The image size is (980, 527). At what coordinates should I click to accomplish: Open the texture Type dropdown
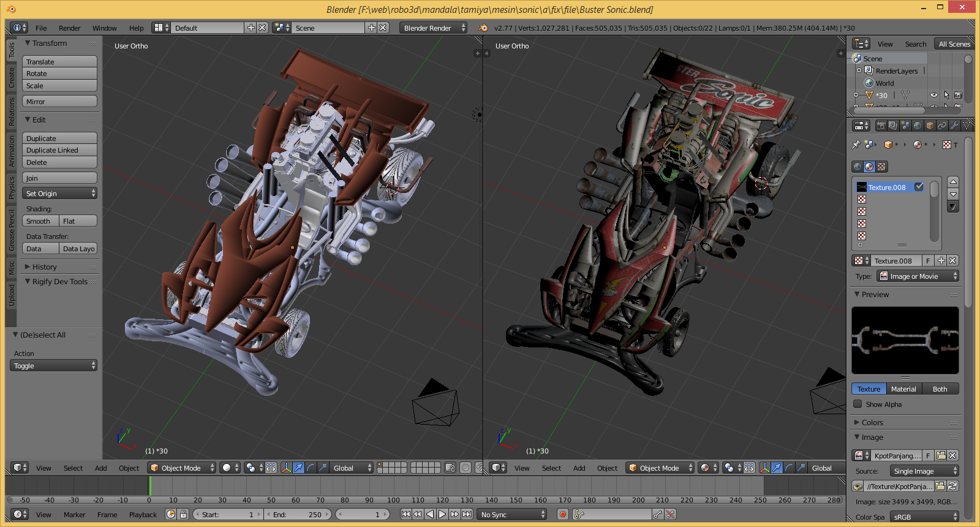click(x=918, y=276)
